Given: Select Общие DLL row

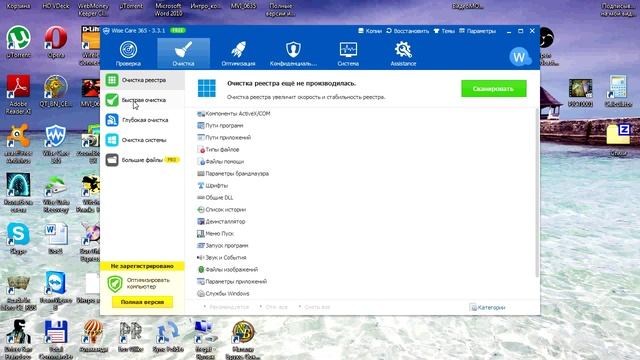Looking at the screenshot, I should point(215,198).
